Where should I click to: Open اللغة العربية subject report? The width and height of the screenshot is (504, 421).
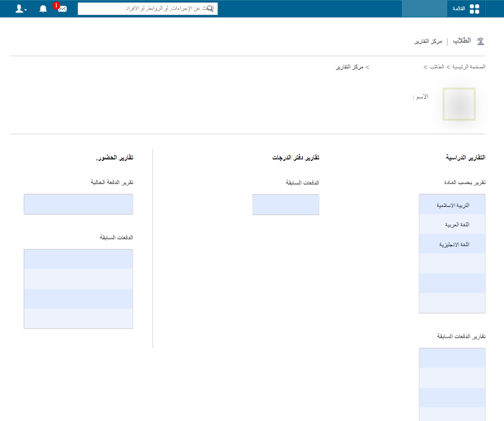(452, 224)
